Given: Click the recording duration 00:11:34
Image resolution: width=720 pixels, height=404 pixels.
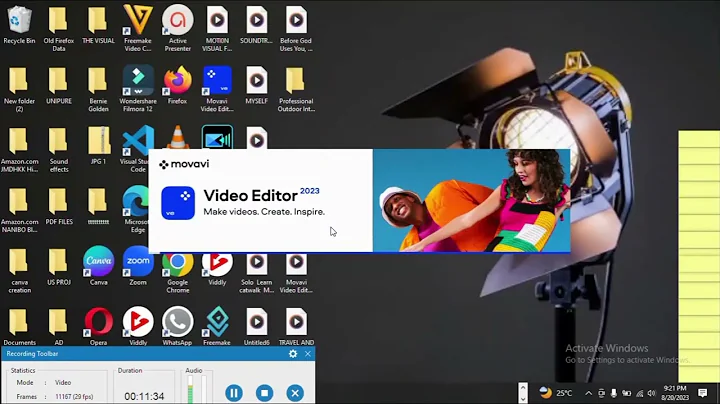Looking at the screenshot, I should (x=144, y=396).
